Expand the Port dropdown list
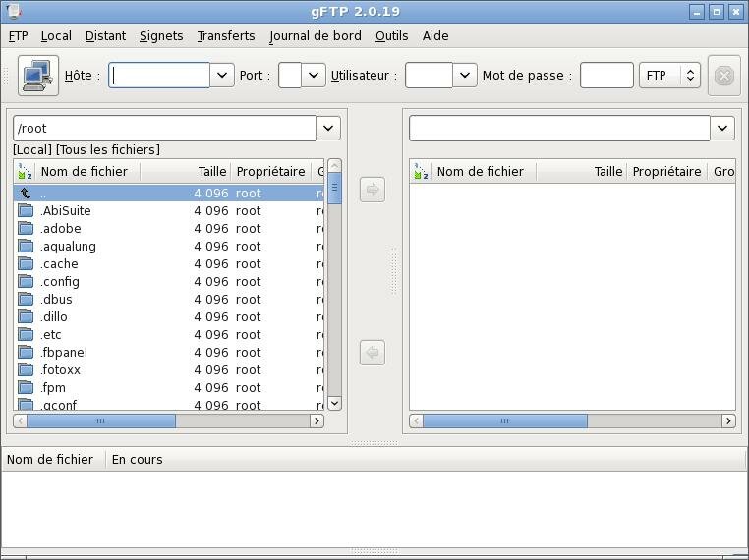The width and height of the screenshot is (749, 560). point(314,76)
